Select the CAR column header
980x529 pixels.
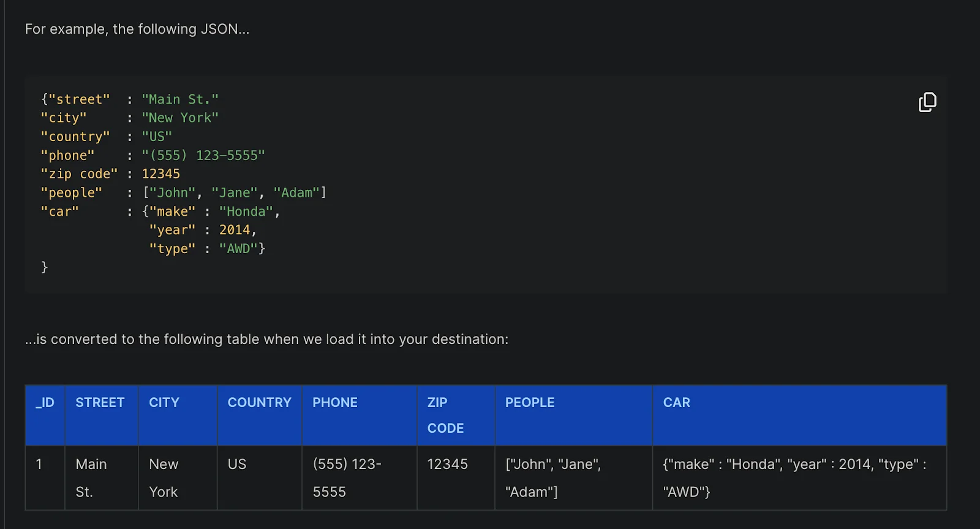pyautogui.click(x=676, y=403)
